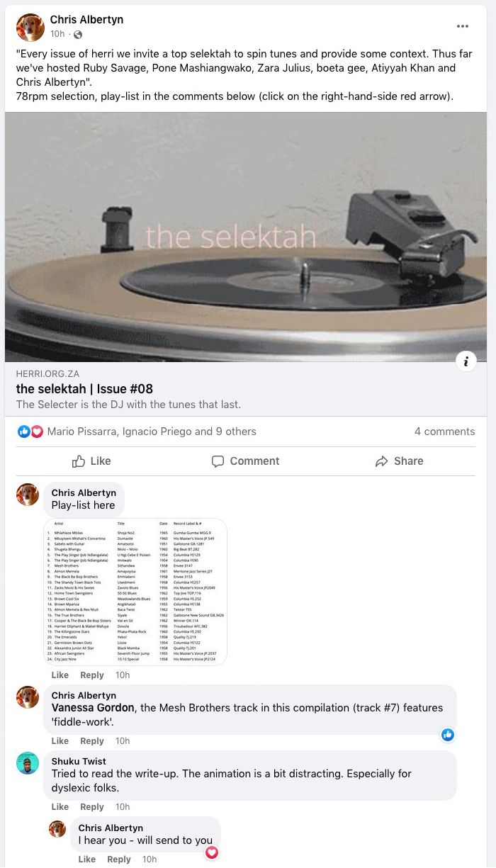The width and height of the screenshot is (496, 868).
Task: Open Shuku Twist's profile avatar
Action: [28, 762]
